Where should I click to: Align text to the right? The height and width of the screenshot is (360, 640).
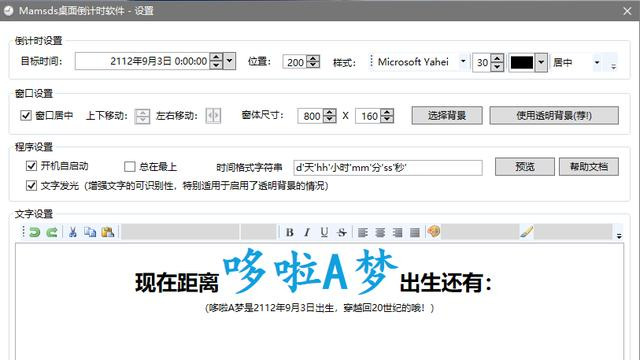[x=397, y=232]
